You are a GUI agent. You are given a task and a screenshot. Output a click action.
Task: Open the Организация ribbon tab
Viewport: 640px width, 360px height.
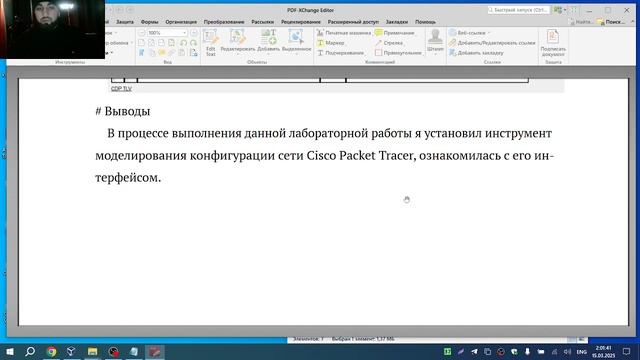coord(181,22)
